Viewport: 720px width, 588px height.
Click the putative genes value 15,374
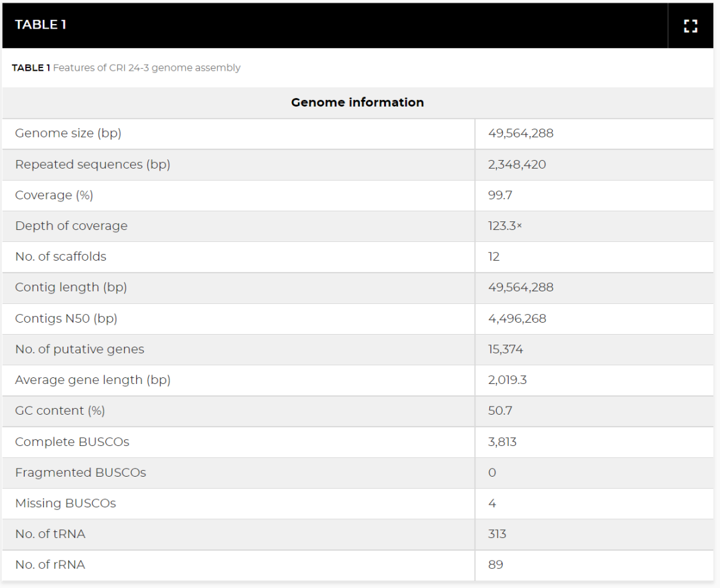pos(505,349)
